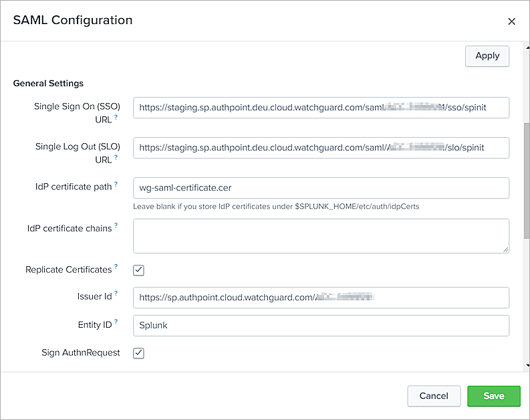The width and height of the screenshot is (530, 420).
Task: Click the Apply button
Action: pyautogui.click(x=487, y=56)
